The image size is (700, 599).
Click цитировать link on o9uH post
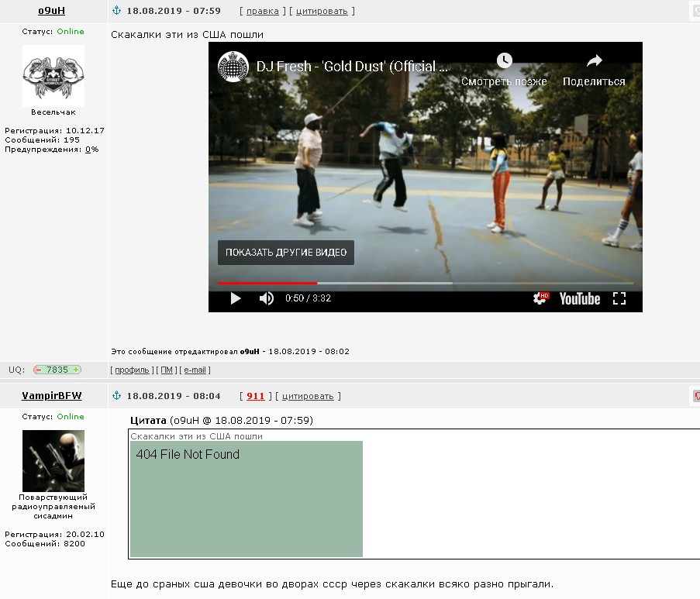tap(322, 11)
